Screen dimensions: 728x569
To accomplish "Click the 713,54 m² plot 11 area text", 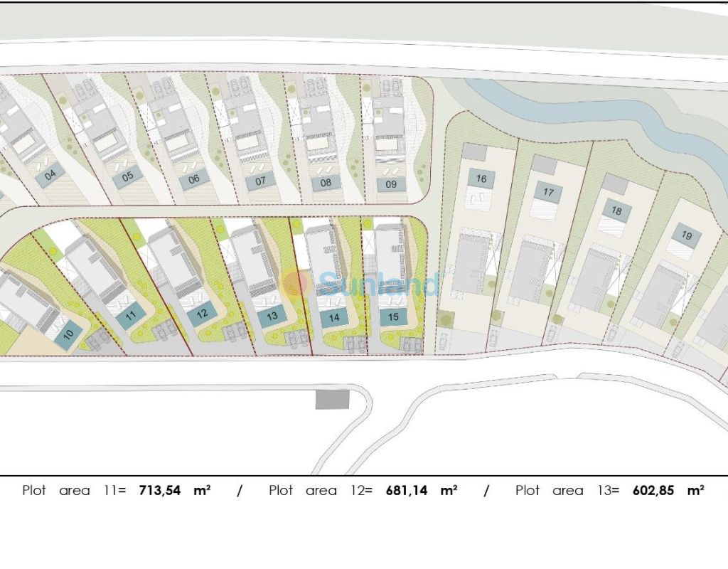I will click(174, 490).
